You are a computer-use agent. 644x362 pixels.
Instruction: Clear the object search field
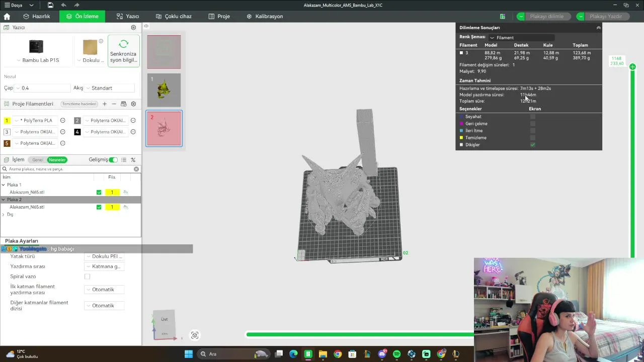click(x=136, y=169)
